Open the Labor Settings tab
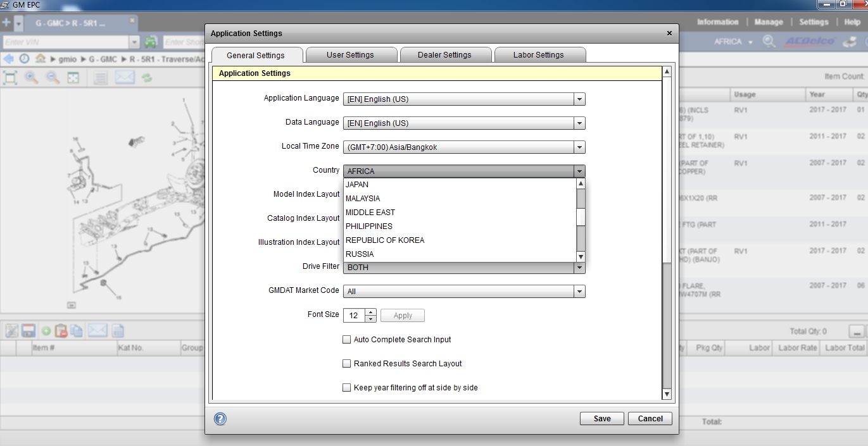The width and height of the screenshot is (868, 446). [x=539, y=55]
